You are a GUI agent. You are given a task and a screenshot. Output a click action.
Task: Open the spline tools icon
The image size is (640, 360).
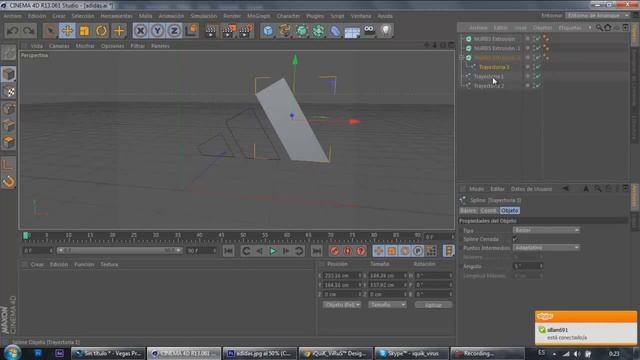[x=285, y=31]
